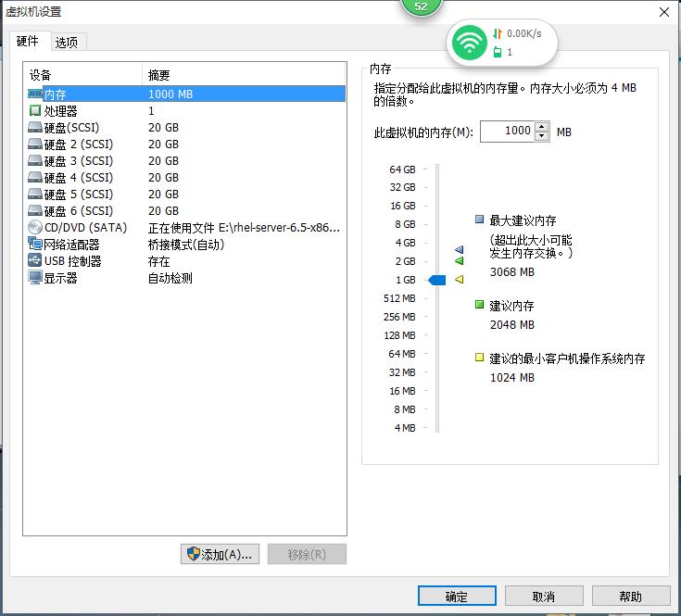The height and width of the screenshot is (616, 681).
Task: Click the 2 GB label on memory scale
Action: [x=405, y=261]
